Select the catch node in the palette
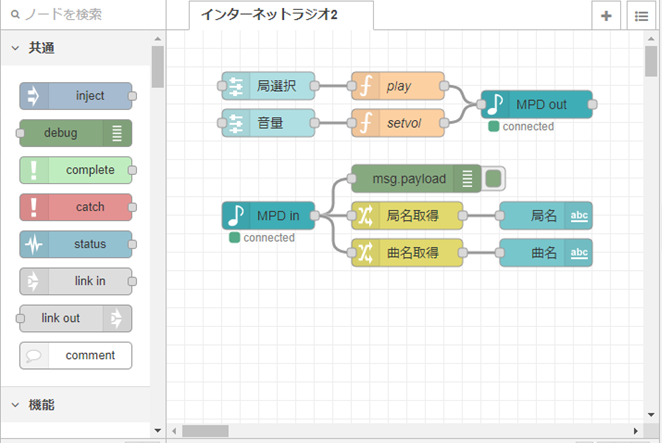Image resolution: width=662 pixels, height=443 pixels. coord(76,207)
